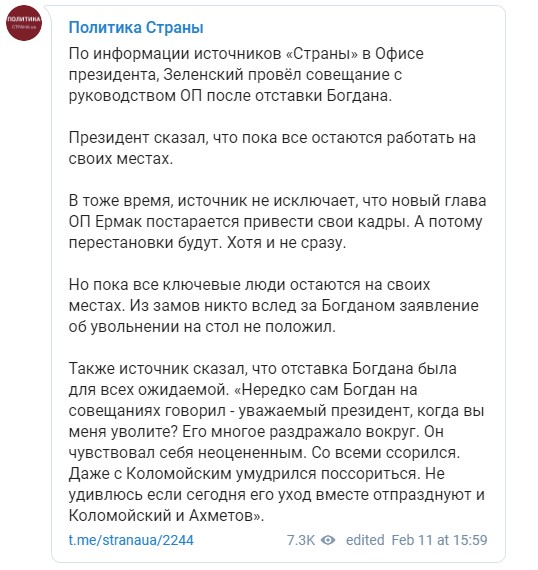
Task: Click the paragraph starting "Также источник сказал"
Action: coord(277,442)
